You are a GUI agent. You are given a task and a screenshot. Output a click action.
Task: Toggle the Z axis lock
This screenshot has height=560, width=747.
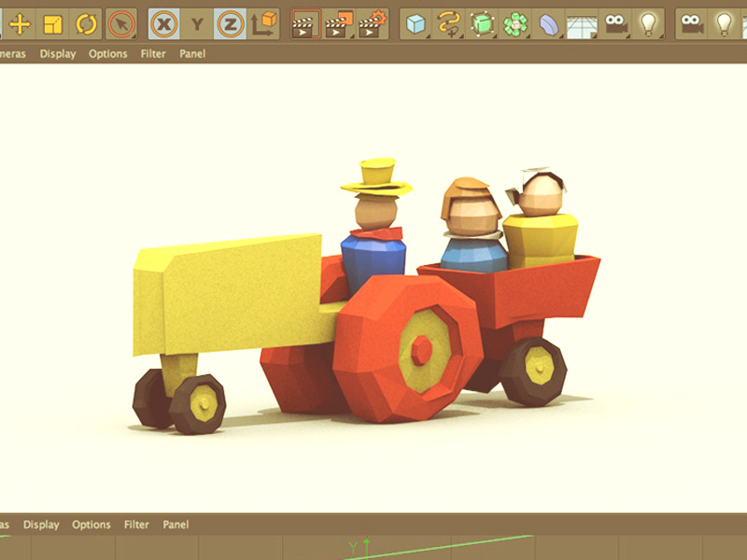pos(230,24)
